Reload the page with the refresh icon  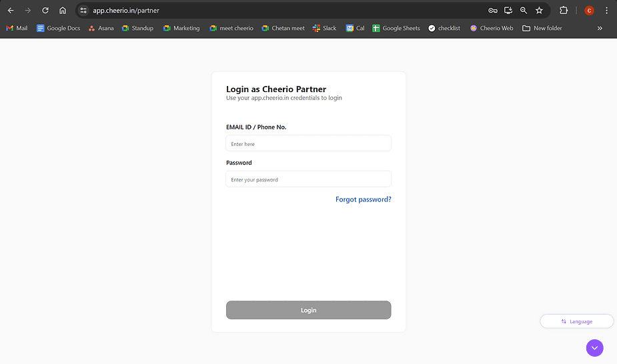coord(45,11)
